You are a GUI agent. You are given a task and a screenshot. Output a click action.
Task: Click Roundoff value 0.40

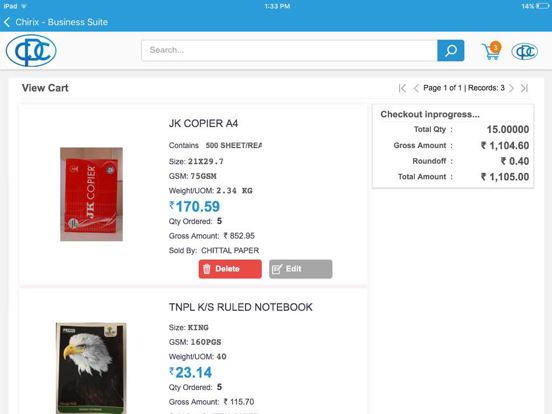tap(515, 161)
